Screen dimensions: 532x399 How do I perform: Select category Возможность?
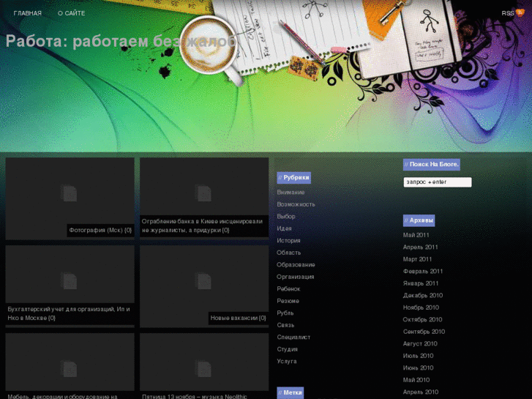pyautogui.click(x=296, y=204)
